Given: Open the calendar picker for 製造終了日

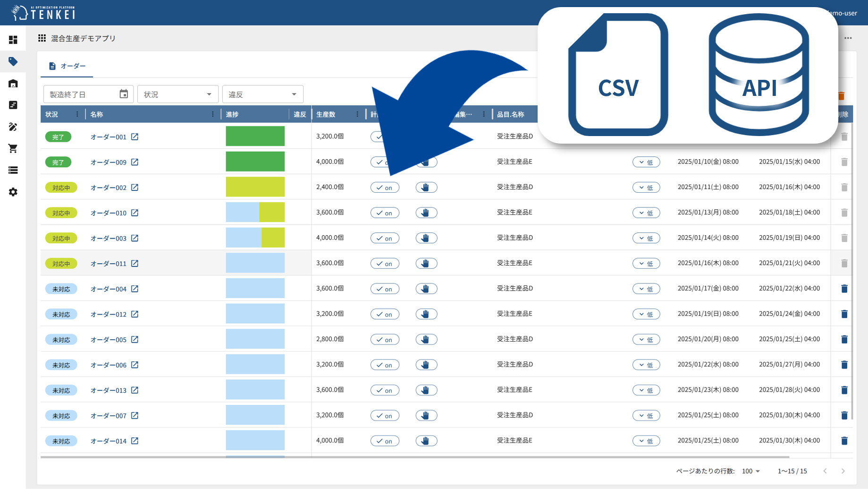Looking at the screenshot, I should click(x=124, y=94).
